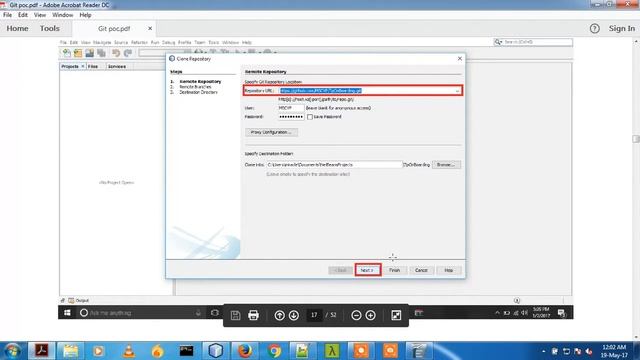Click the page number field showing 17

314,315
